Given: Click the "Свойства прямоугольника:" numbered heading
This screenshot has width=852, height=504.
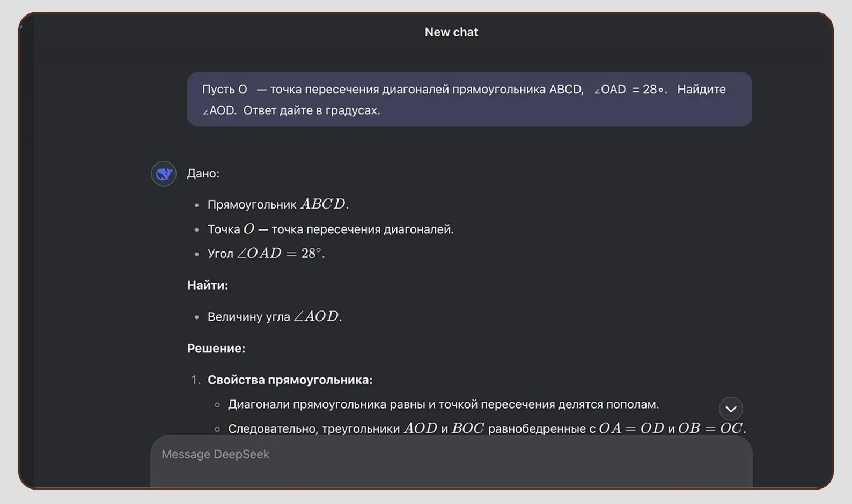Looking at the screenshot, I should point(290,380).
